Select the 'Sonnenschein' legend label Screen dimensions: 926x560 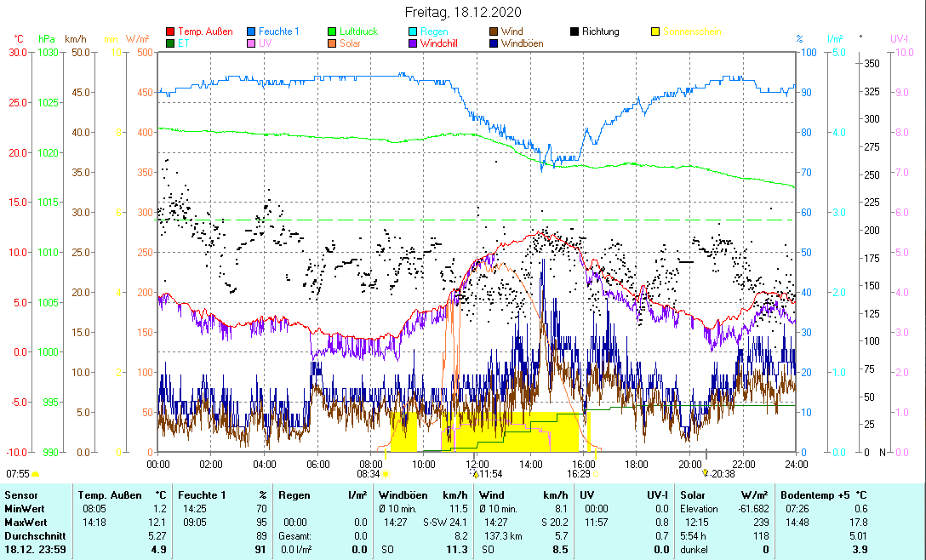(x=692, y=31)
